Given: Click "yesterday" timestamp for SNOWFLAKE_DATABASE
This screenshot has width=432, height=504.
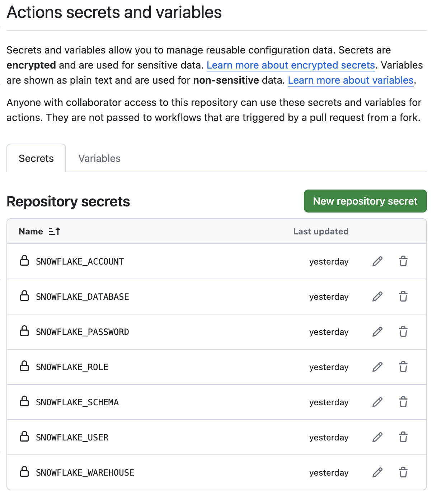Looking at the screenshot, I should 329,297.
